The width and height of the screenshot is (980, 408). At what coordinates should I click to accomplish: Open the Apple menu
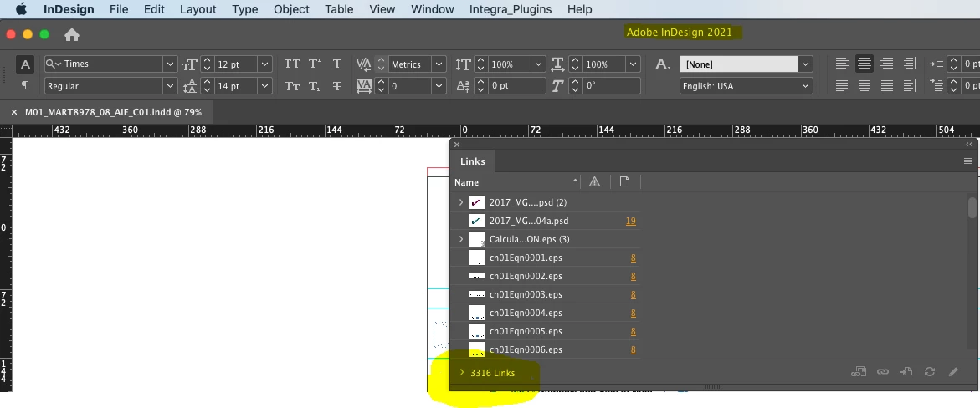(x=21, y=9)
